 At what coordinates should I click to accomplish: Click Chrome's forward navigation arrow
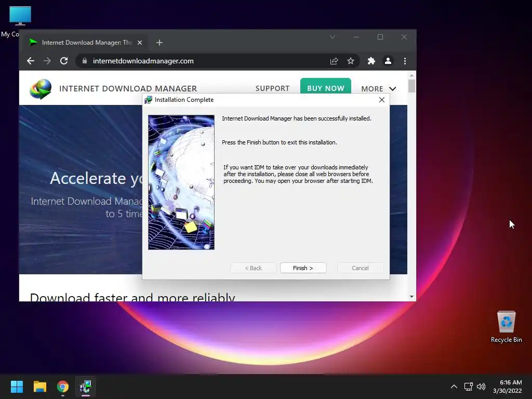47,61
